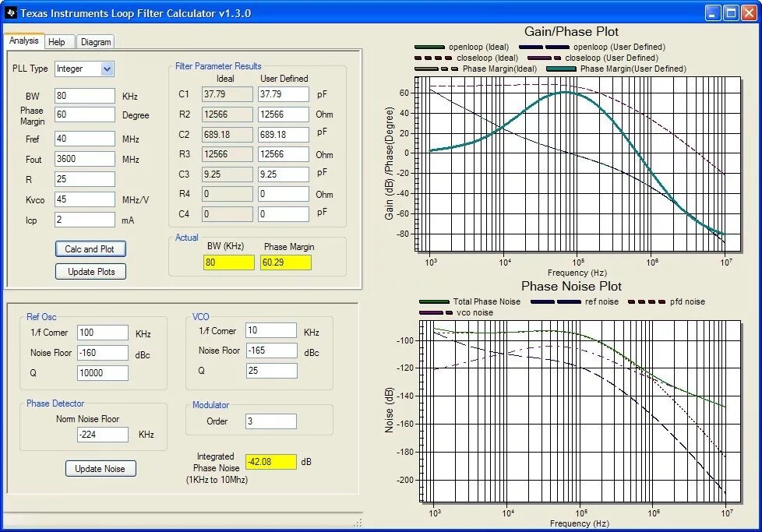This screenshot has height=532, width=762.
Task: Click the User Defined C3 field
Action: tap(284, 174)
